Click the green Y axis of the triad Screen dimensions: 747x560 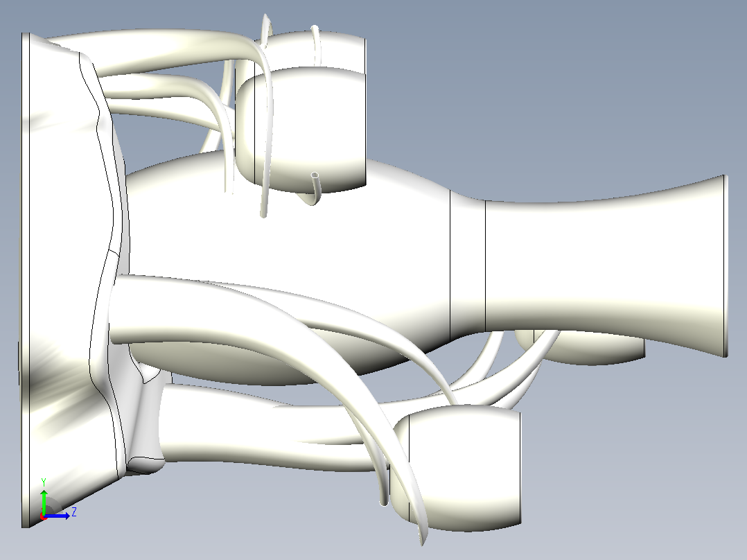[x=44, y=501]
